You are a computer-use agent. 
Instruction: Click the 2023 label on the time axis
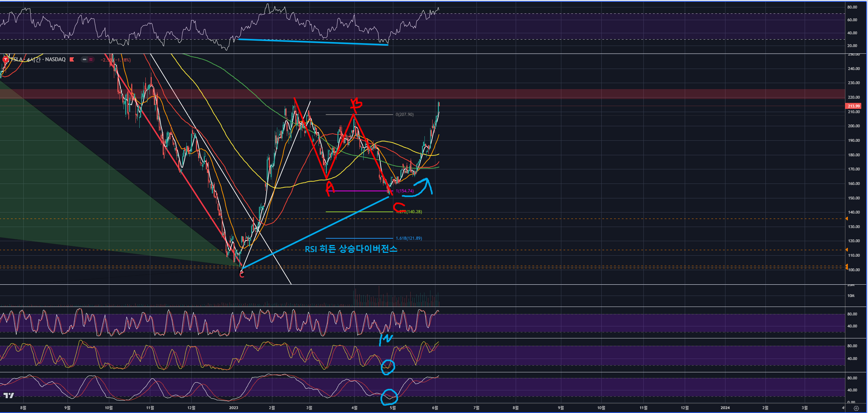point(233,408)
